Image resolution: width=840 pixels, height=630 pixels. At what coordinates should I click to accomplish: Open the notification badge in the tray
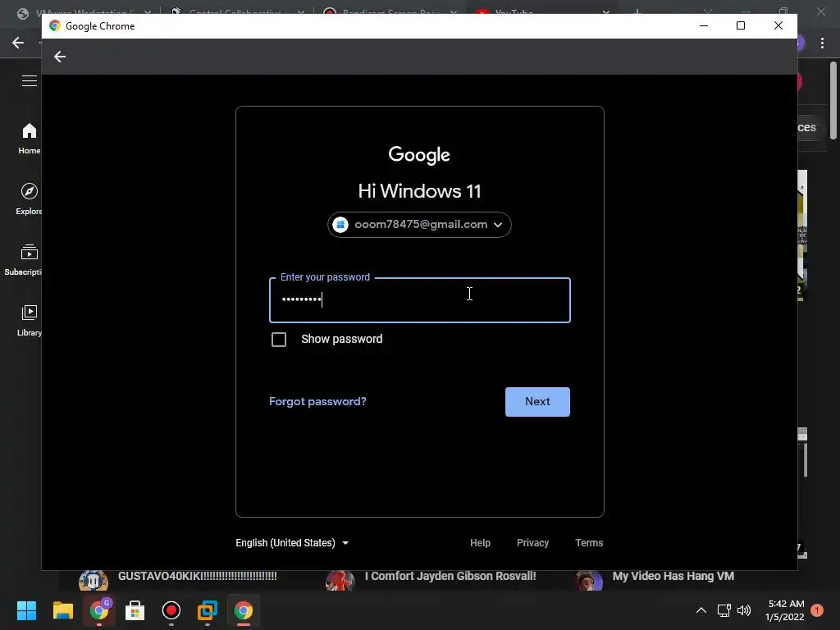pyautogui.click(x=817, y=610)
